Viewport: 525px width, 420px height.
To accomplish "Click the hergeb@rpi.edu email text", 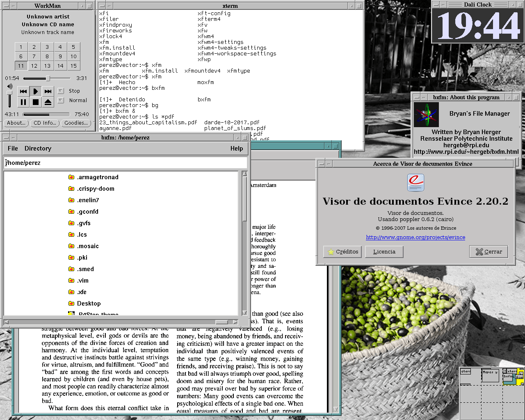I will tap(466, 145).
